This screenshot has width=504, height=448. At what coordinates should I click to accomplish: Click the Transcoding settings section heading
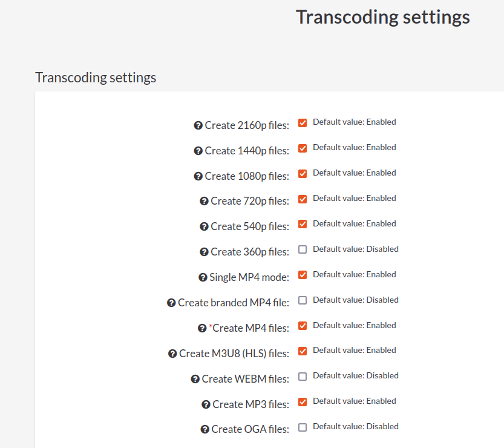tap(95, 77)
